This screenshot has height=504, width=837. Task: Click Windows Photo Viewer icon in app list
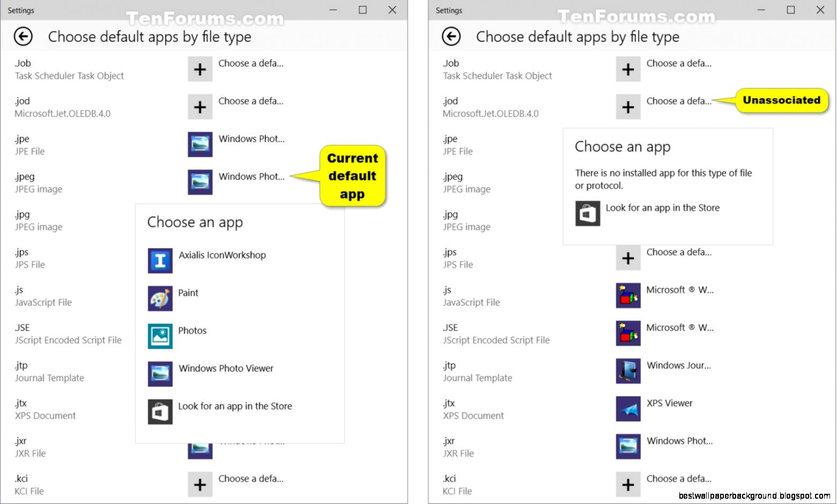pos(160,374)
